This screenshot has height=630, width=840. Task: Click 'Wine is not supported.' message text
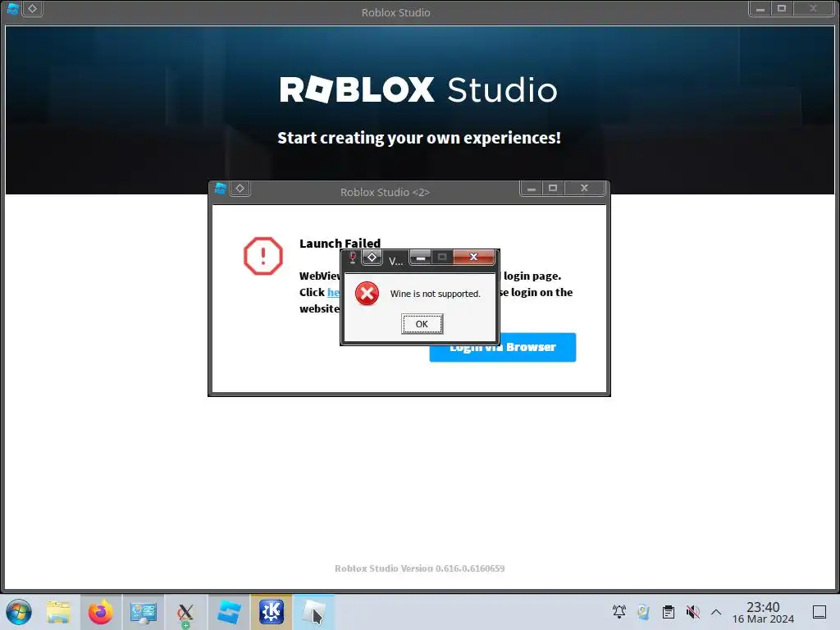[435, 294]
